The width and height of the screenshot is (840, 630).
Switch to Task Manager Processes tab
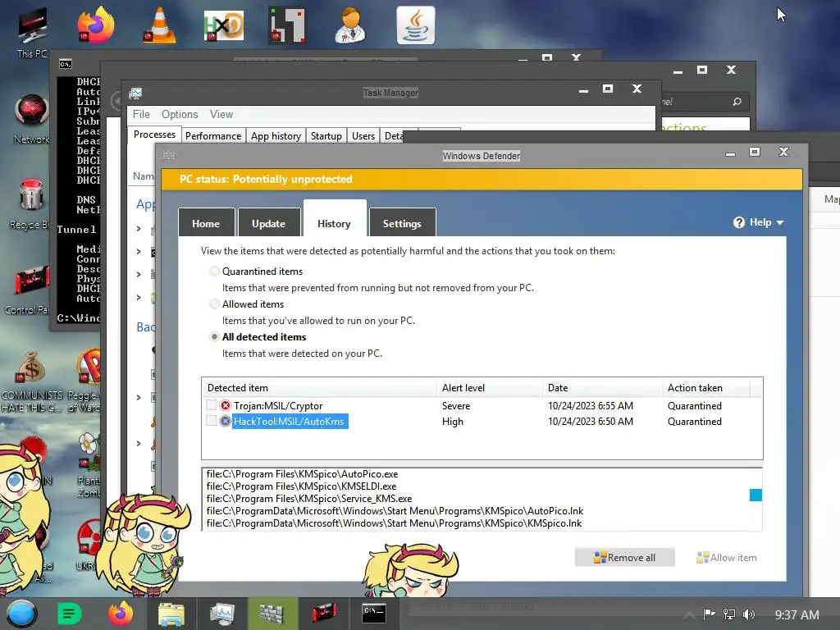tap(154, 135)
